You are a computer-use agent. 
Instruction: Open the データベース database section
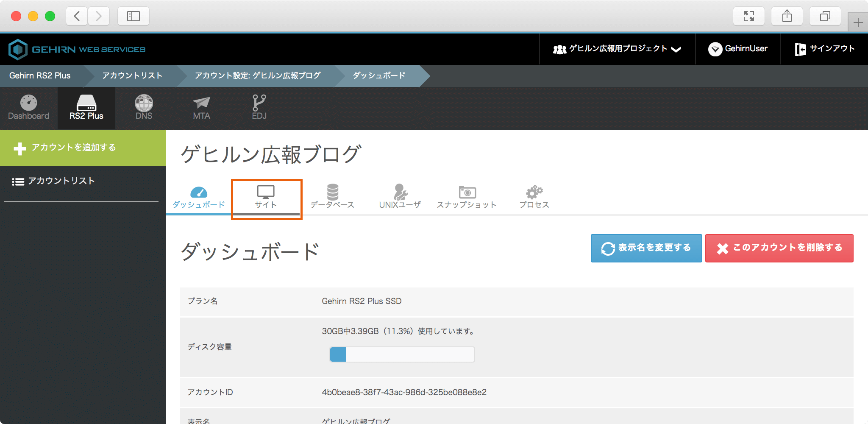pyautogui.click(x=333, y=196)
